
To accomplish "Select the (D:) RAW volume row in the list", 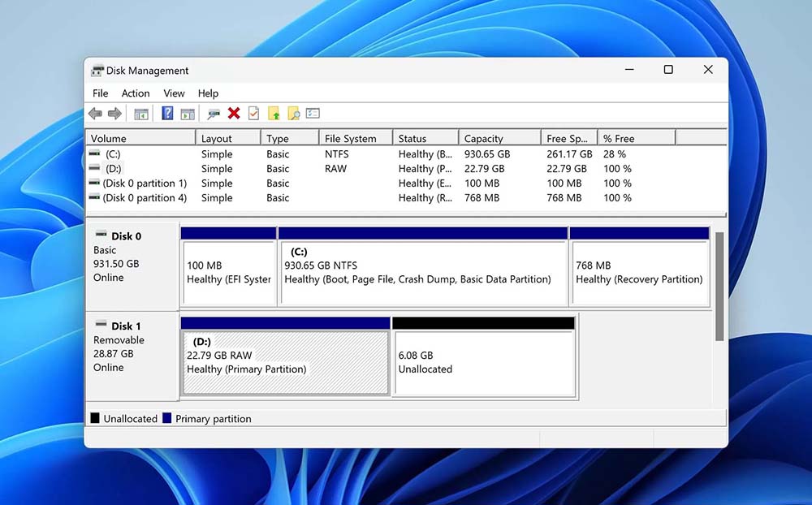I will (x=114, y=169).
